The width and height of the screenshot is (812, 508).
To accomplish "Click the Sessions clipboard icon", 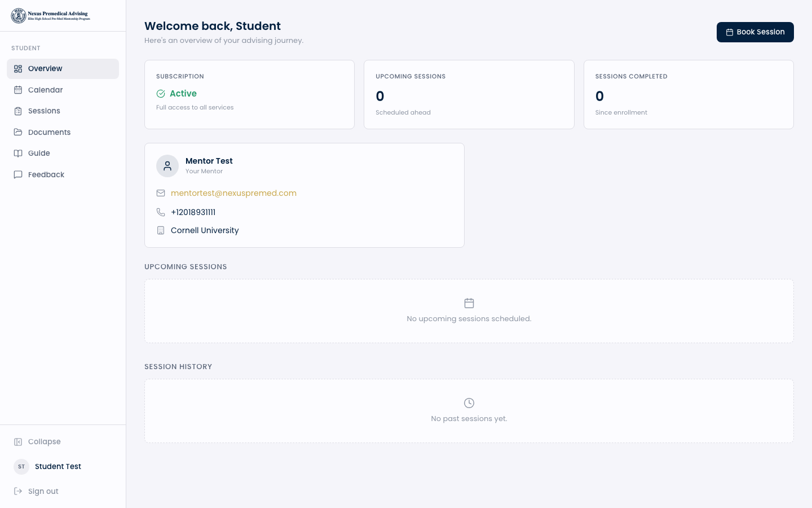I will point(18,111).
